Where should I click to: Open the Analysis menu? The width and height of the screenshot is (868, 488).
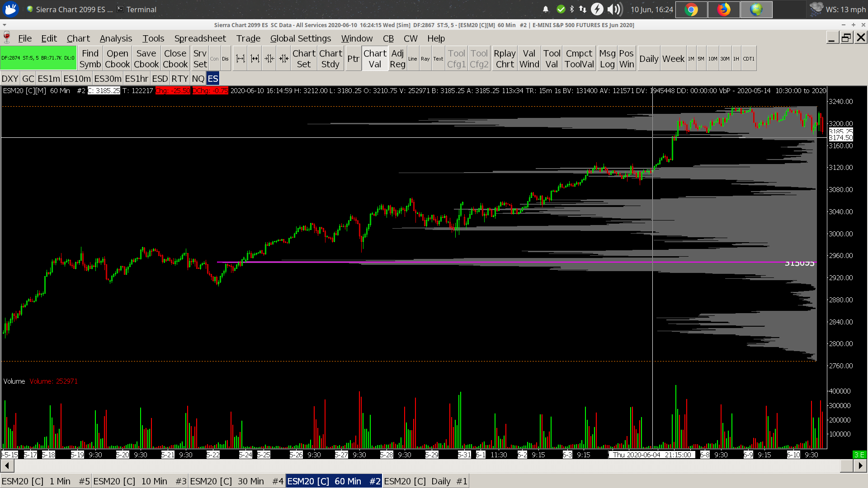point(116,38)
